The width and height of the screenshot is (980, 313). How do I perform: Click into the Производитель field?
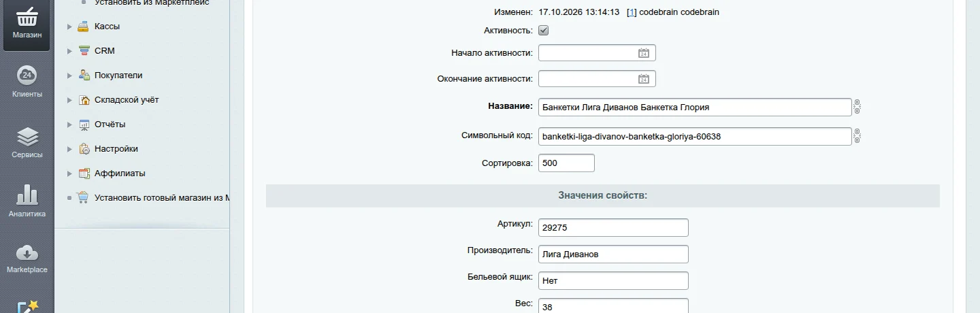[x=613, y=254]
